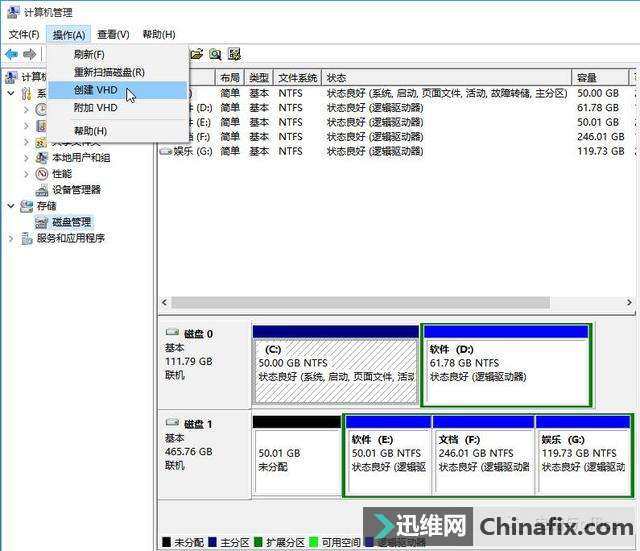Viewport: 640px width, 551px height.
Task: Click the left arrow of horizontal scrollbar
Action: pyautogui.click(x=164, y=302)
